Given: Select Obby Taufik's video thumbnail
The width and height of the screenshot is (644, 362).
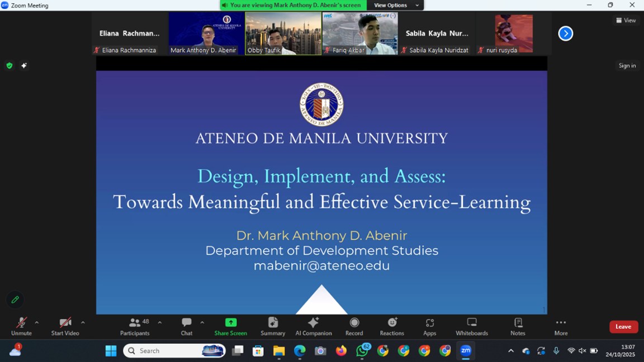Looking at the screenshot, I should (x=283, y=34).
